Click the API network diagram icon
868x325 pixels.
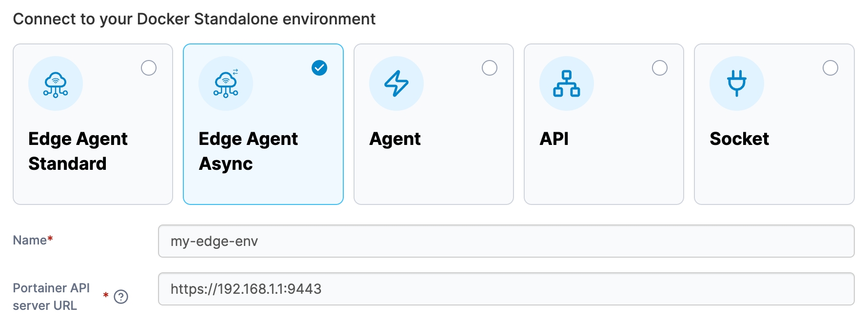coord(566,84)
